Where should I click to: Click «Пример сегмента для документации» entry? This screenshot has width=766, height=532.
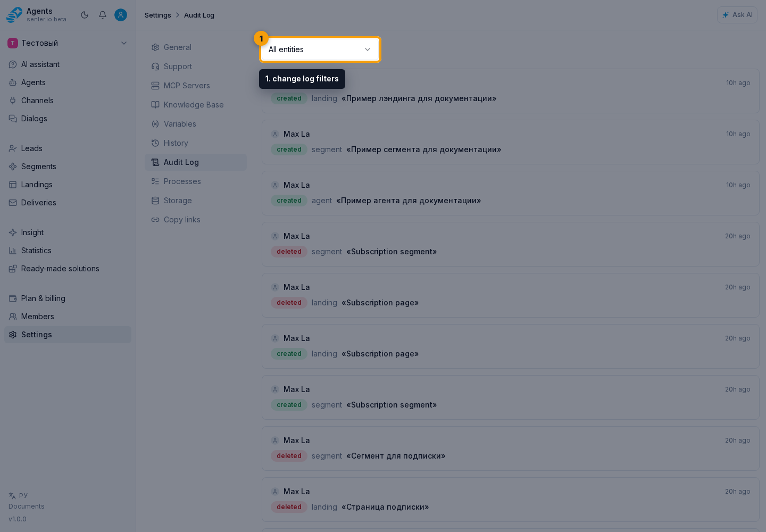511,142
